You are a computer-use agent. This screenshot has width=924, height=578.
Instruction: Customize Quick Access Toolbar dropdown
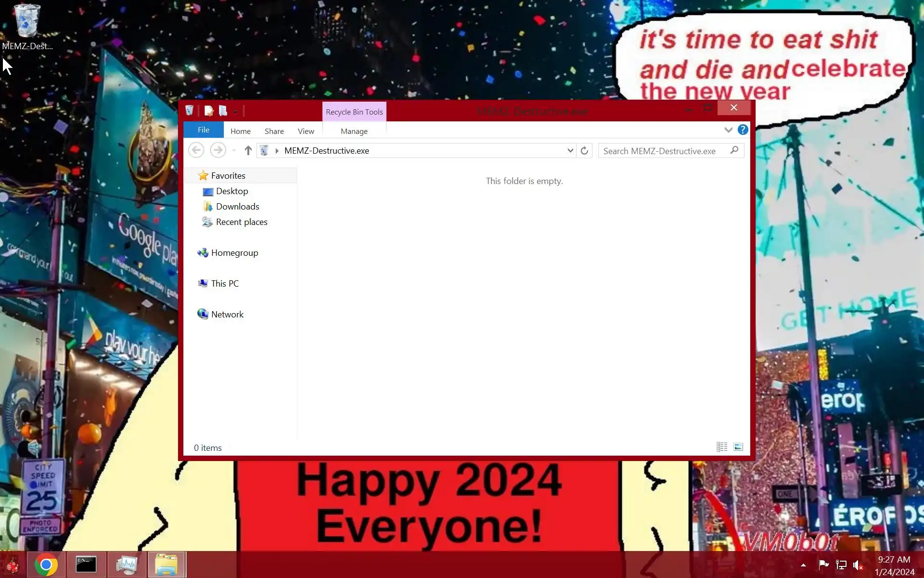tap(235, 112)
